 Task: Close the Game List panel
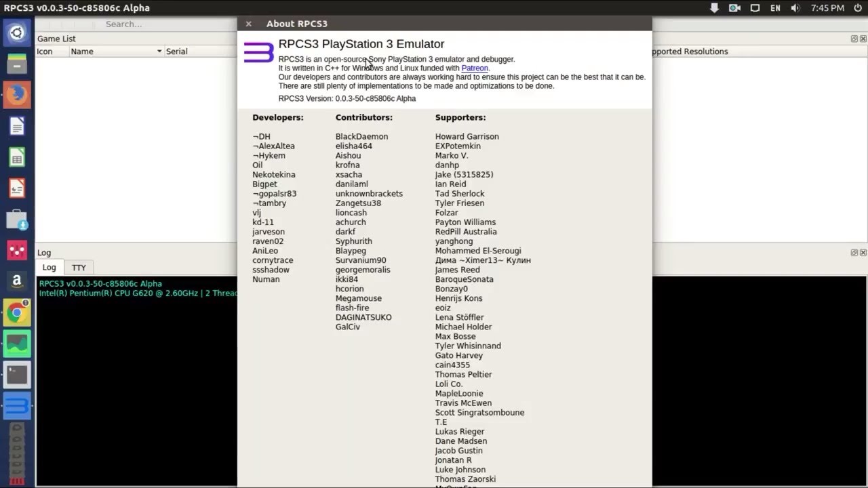863,39
